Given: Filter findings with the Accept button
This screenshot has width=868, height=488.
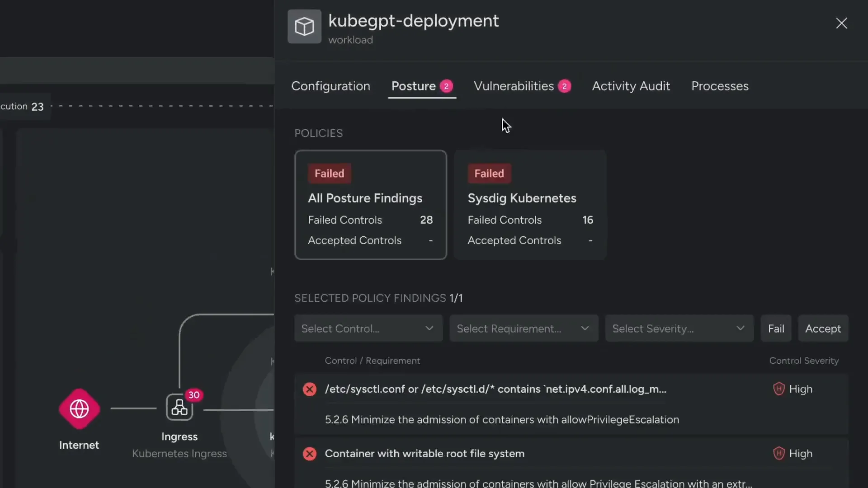Looking at the screenshot, I should click(823, 328).
